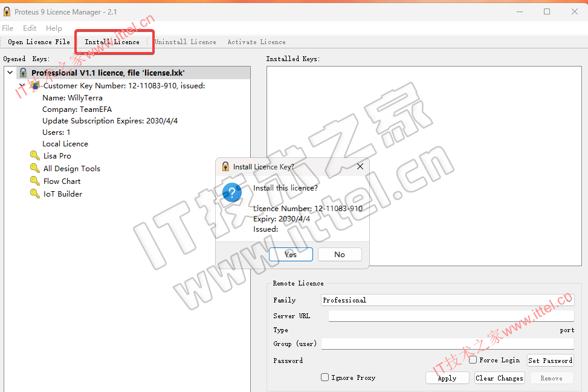The height and width of the screenshot is (392, 588).
Task: Select the Lisa Pro tree item
Action: [57, 155]
